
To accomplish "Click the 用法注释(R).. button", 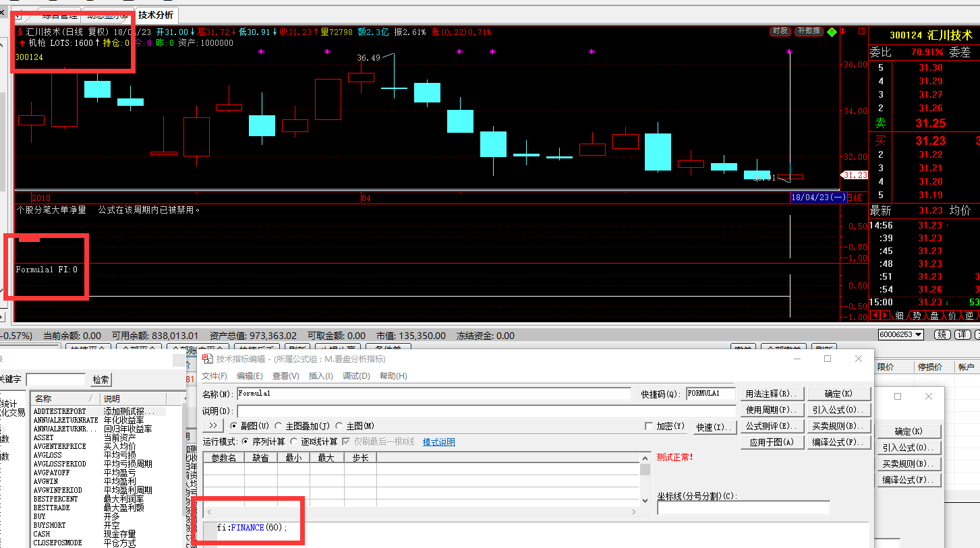I will 772,394.
